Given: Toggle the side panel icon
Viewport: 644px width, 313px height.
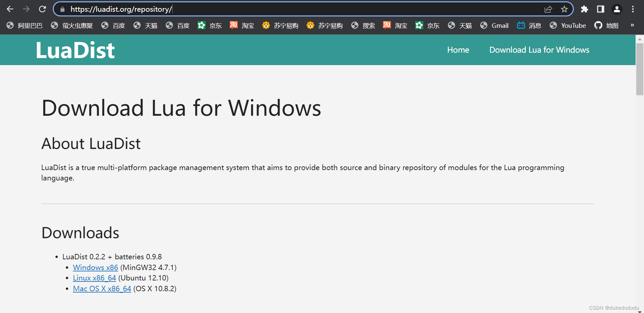Looking at the screenshot, I should tap(601, 9).
